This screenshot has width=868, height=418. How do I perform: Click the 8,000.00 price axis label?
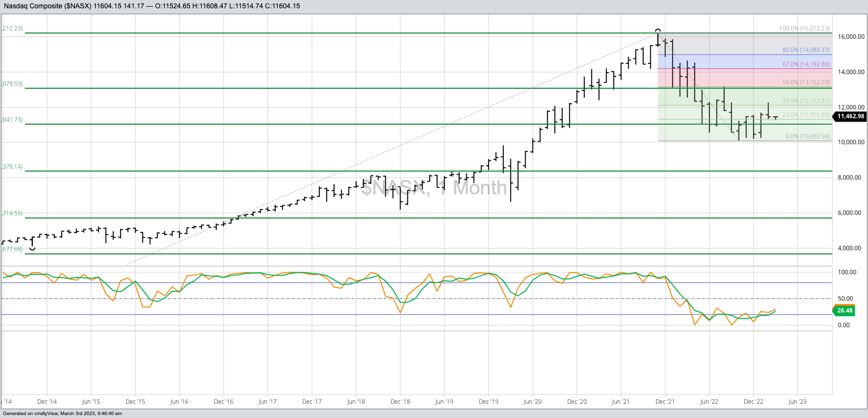pos(849,178)
